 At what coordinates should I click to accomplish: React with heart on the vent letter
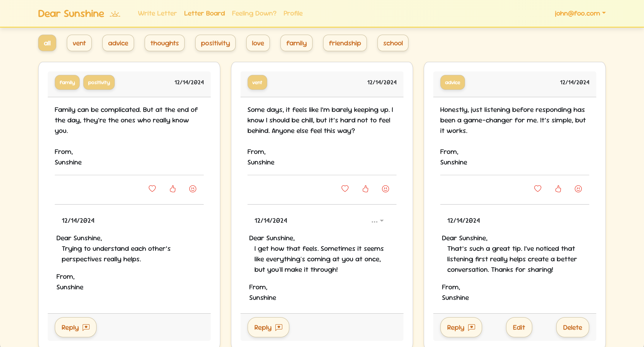(345, 189)
